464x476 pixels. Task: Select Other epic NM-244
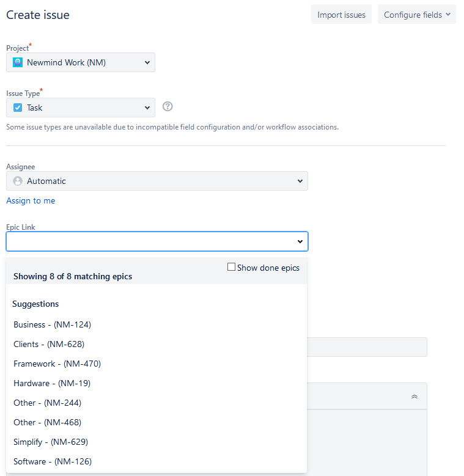pyautogui.click(x=47, y=403)
